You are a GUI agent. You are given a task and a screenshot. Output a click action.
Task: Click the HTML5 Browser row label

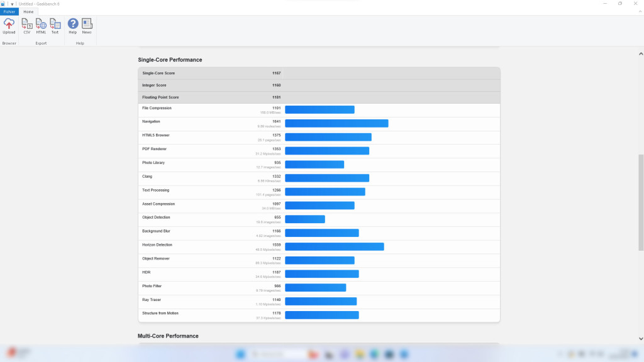point(156,135)
